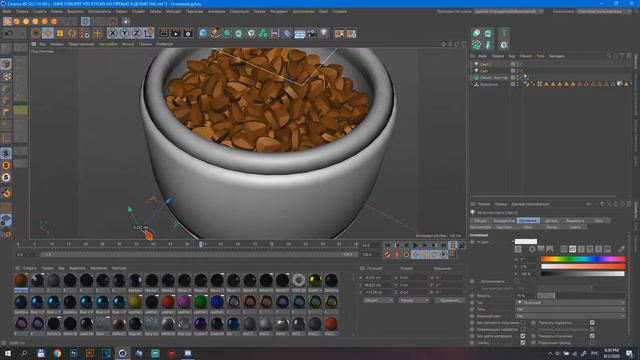Render to Picture Viewer
The height and width of the screenshot is (360, 640).
tap(176, 33)
